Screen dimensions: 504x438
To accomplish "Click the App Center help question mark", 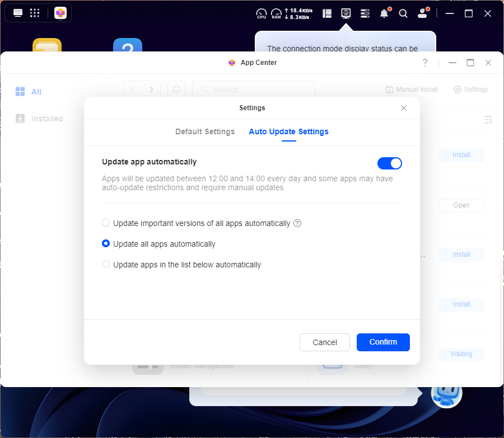I will (425, 63).
